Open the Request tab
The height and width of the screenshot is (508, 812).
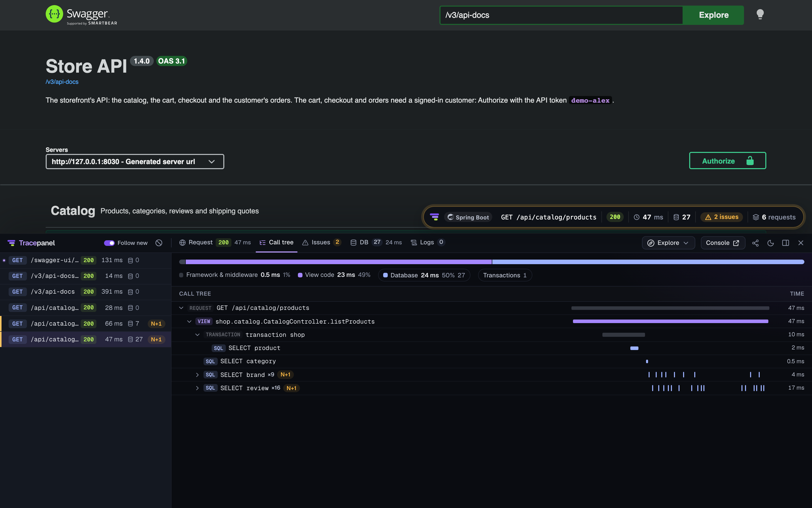pos(215,242)
